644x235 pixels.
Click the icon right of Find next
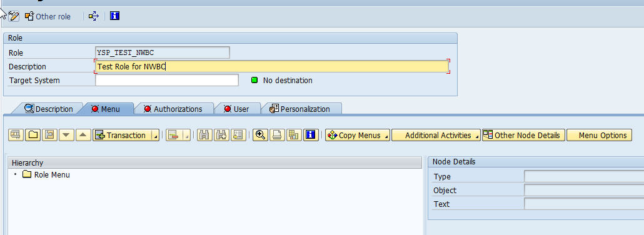pyautogui.click(x=238, y=135)
